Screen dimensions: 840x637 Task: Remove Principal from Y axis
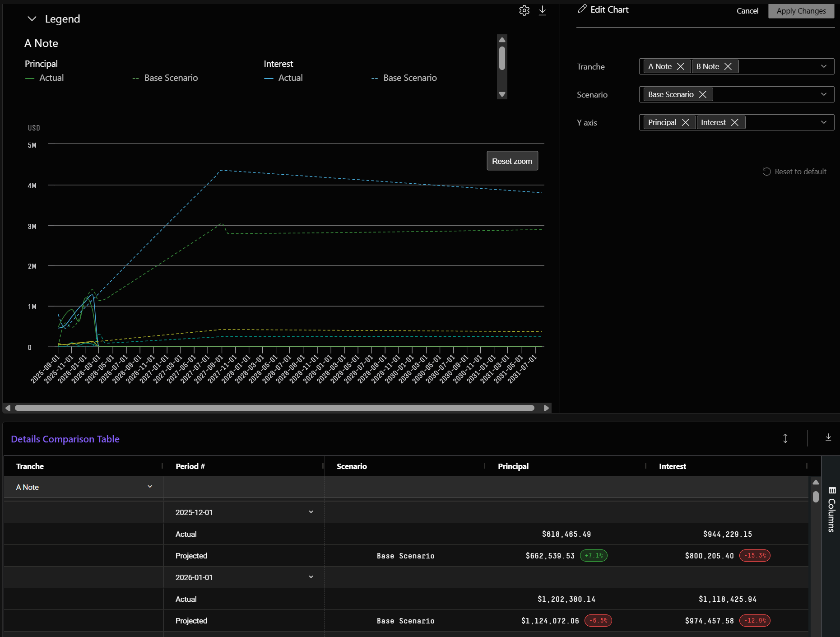coord(686,122)
